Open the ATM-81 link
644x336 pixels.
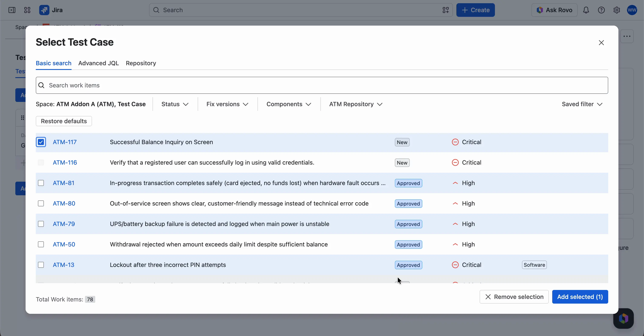63,183
